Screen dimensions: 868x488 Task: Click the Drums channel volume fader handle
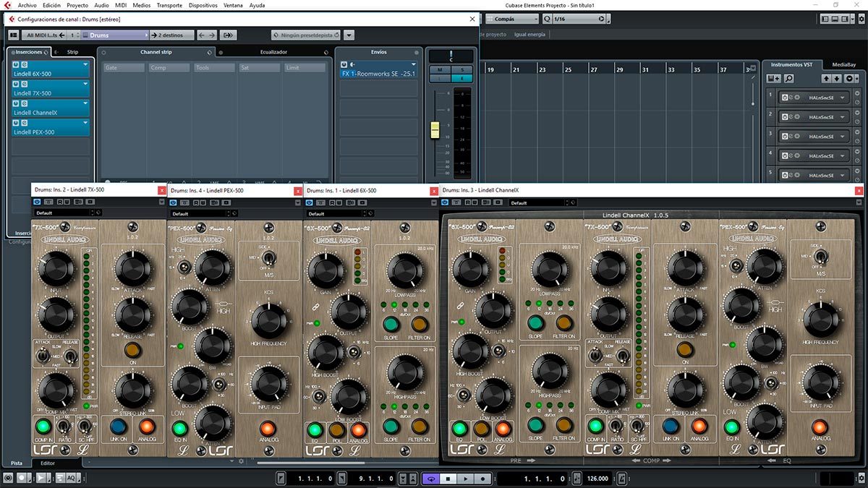435,129
